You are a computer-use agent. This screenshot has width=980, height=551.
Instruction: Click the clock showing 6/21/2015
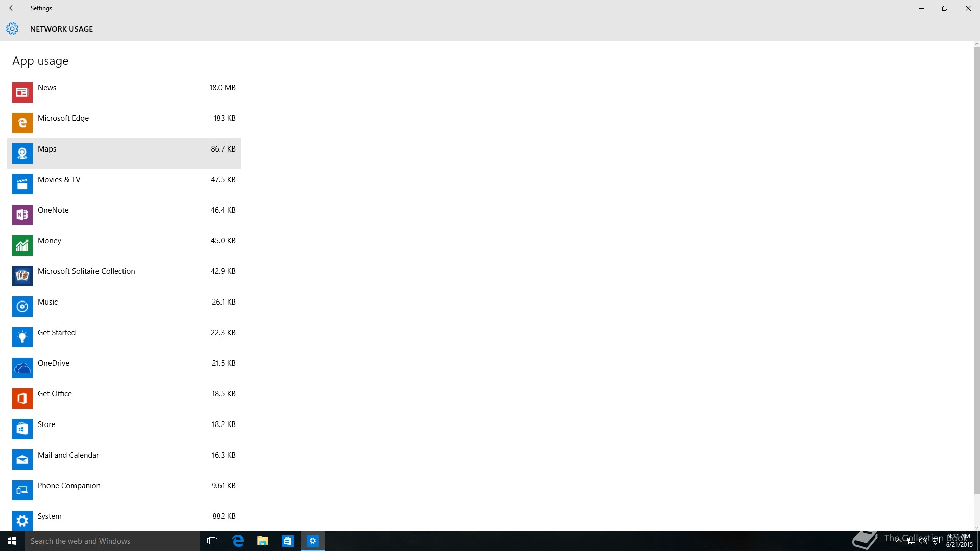coord(959,541)
